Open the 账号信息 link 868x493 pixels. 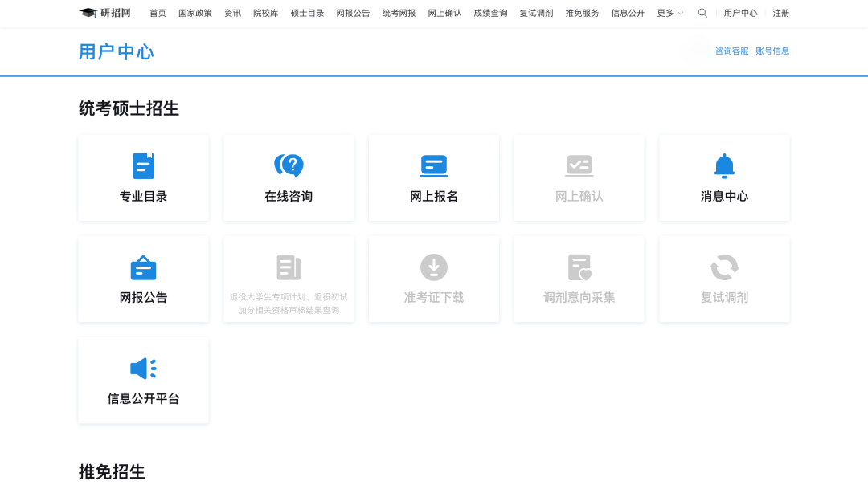tap(772, 51)
